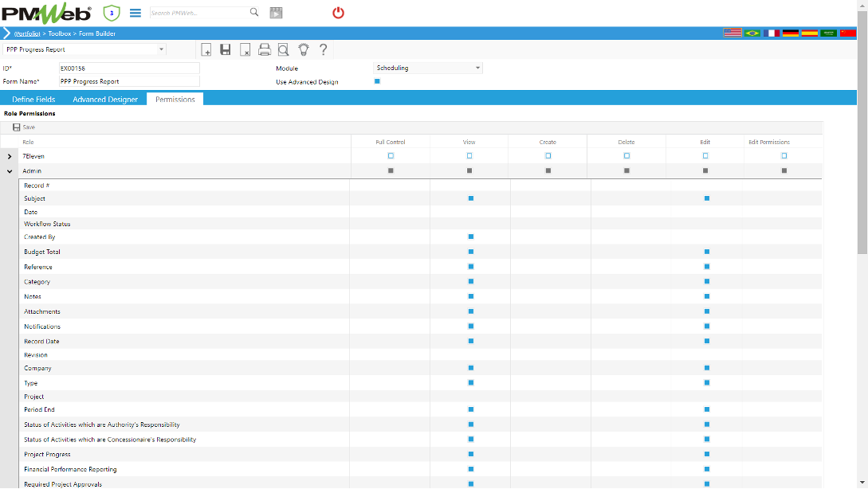Open the video tutorial icon
The image size is (868, 489).
tap(277, 13)
